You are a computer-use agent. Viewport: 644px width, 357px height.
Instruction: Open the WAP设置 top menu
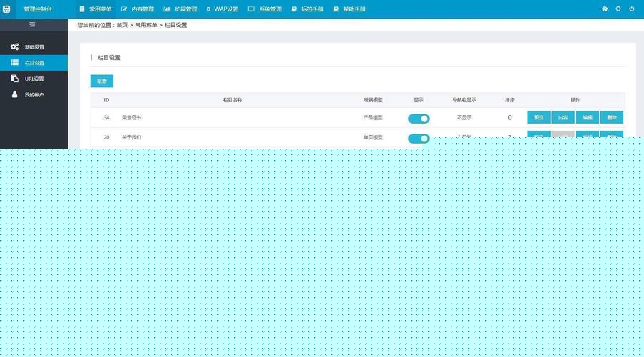coord(223,9)
